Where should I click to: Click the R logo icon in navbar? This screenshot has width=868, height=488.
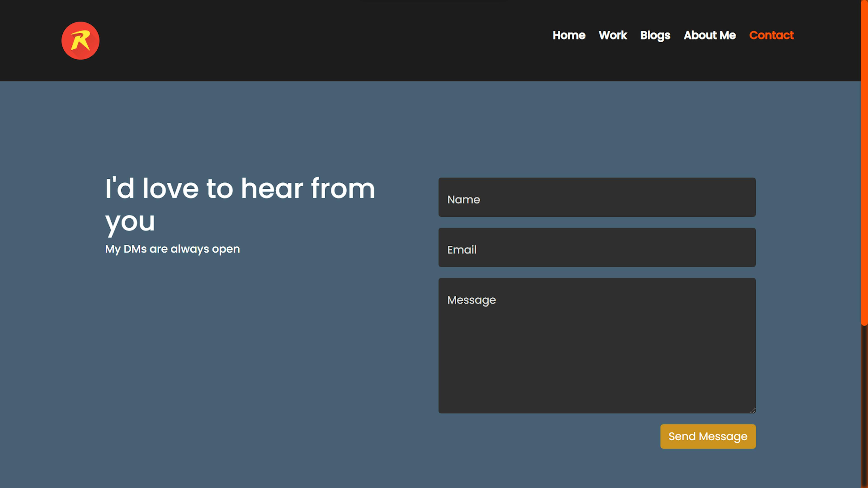pos(80,40)
